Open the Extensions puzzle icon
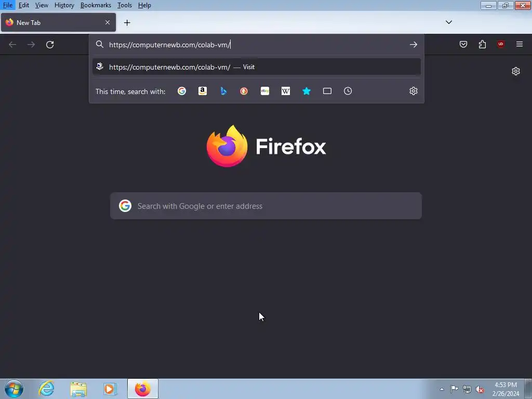Viewport: 532px width, 399px height. pyautogui.click(x=482, y=44)
